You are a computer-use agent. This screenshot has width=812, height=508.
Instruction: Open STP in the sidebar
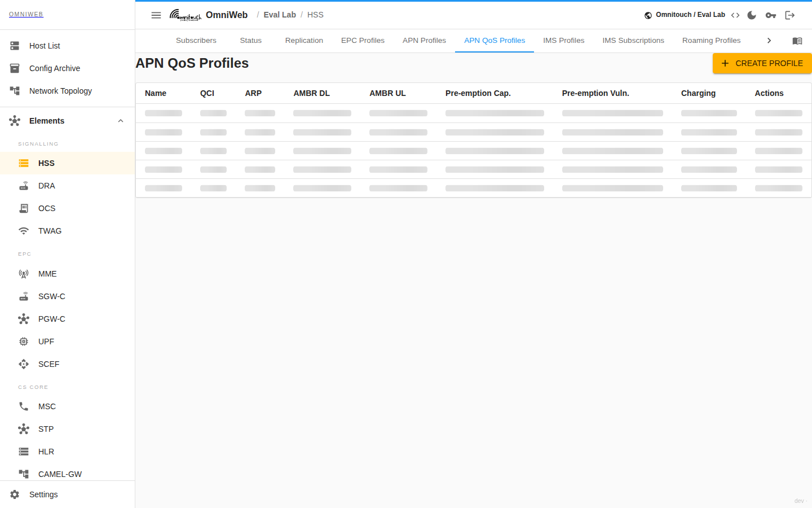[x=68, y=429]
